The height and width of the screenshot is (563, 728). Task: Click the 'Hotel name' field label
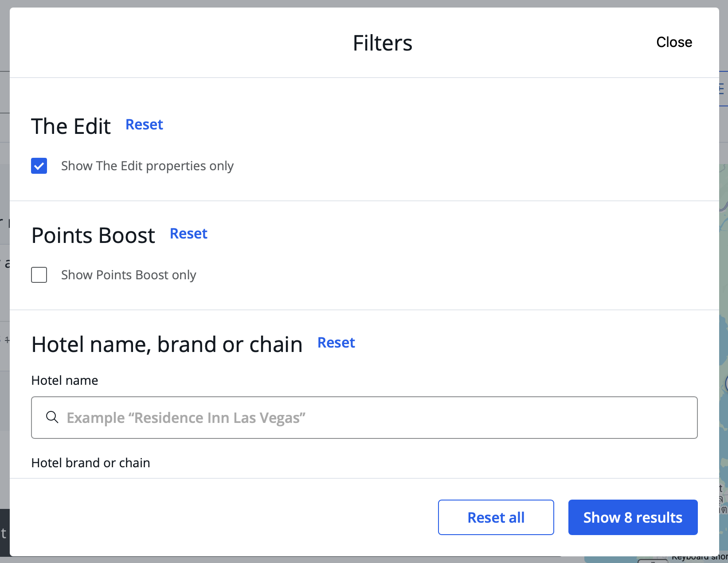(x=65, y=380)
